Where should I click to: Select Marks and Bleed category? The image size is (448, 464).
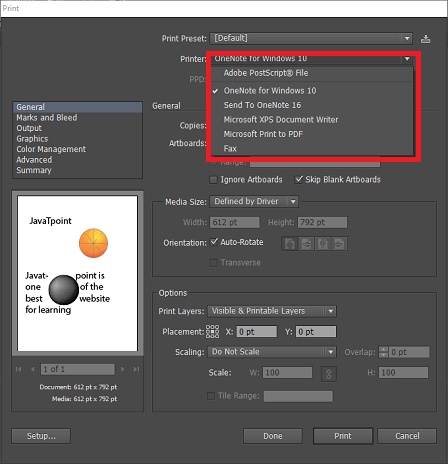(x=77, y=118)
